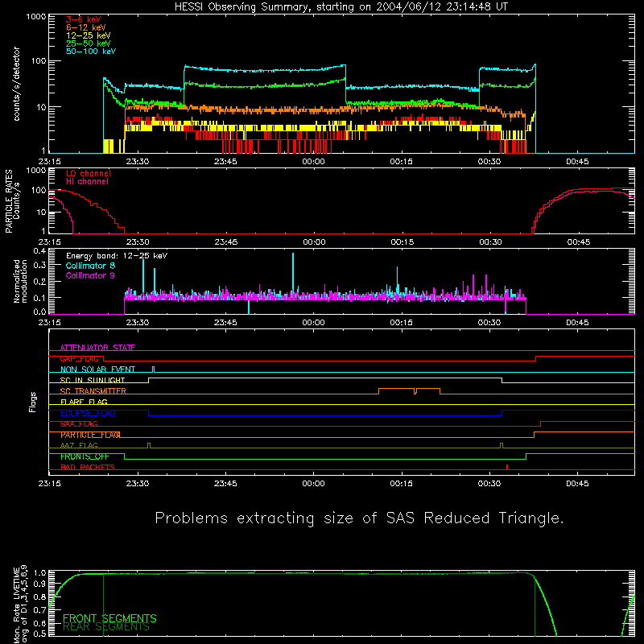Click the SAA_FLAG label

tap(79, 423)
